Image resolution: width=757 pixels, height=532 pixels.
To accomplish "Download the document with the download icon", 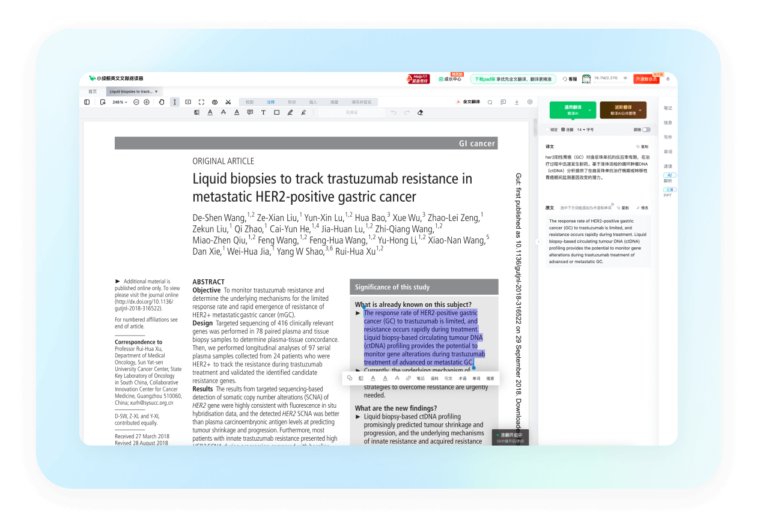I will [x=517, y=102].
